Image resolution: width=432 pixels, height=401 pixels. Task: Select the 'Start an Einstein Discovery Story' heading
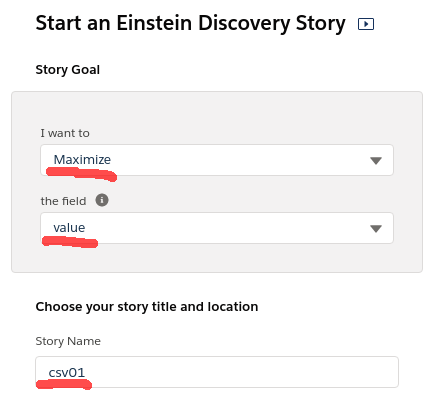tap(190, 23)
